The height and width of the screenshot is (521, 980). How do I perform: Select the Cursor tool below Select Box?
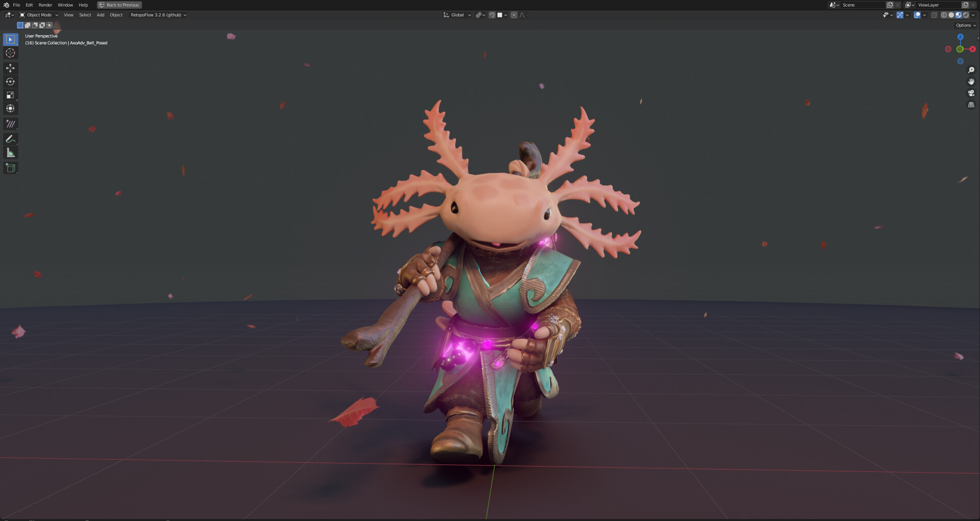[x=10, y=53]
